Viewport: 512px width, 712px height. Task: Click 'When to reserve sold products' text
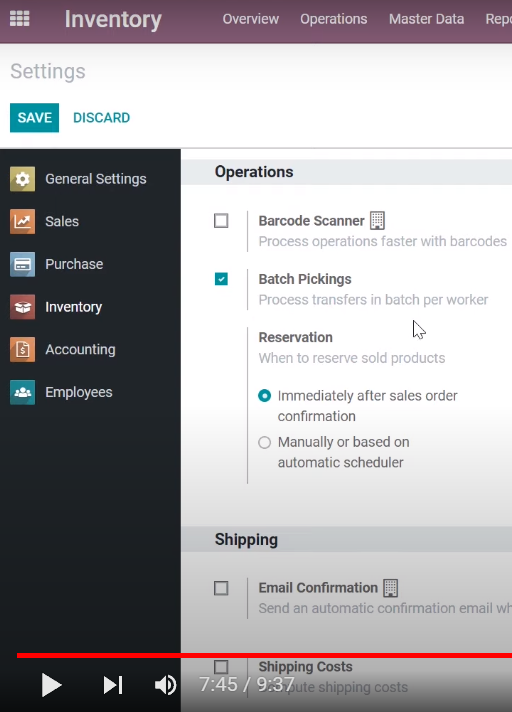pyautogui.click(x=352, y=358)
